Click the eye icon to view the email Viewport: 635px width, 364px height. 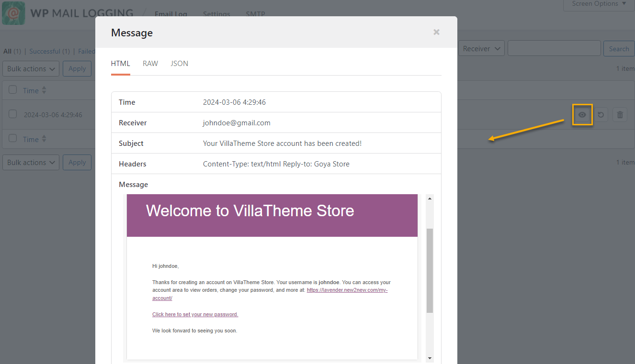click(x=582, y=115)
